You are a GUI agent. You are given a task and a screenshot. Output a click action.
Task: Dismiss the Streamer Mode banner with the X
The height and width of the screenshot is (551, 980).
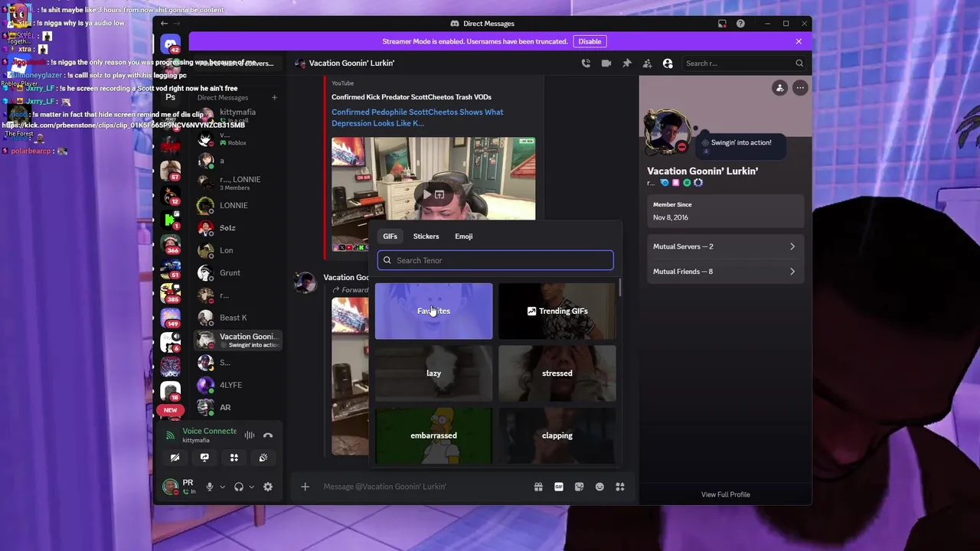(x=799, y=41)
